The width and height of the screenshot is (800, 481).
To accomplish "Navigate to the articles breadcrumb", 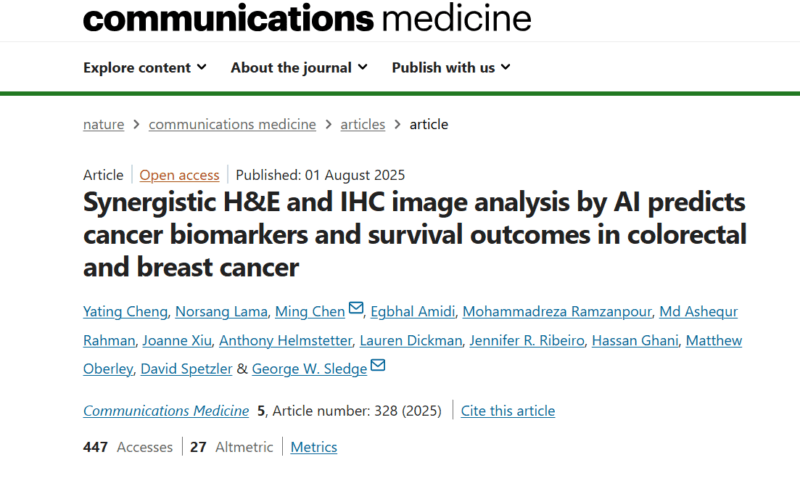I will pyautogui.click(x=363, y=124).
